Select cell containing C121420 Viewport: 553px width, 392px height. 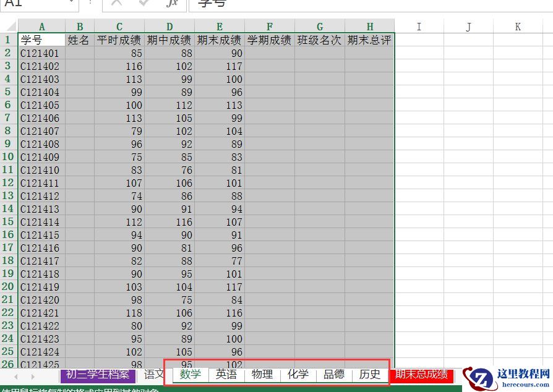(x=41, y=300)
